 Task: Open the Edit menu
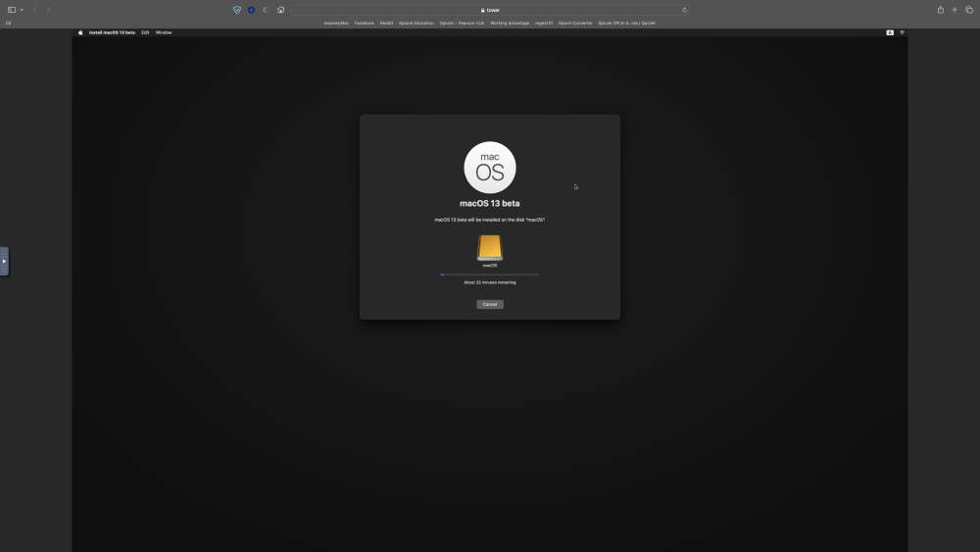[x=145, y=32]
